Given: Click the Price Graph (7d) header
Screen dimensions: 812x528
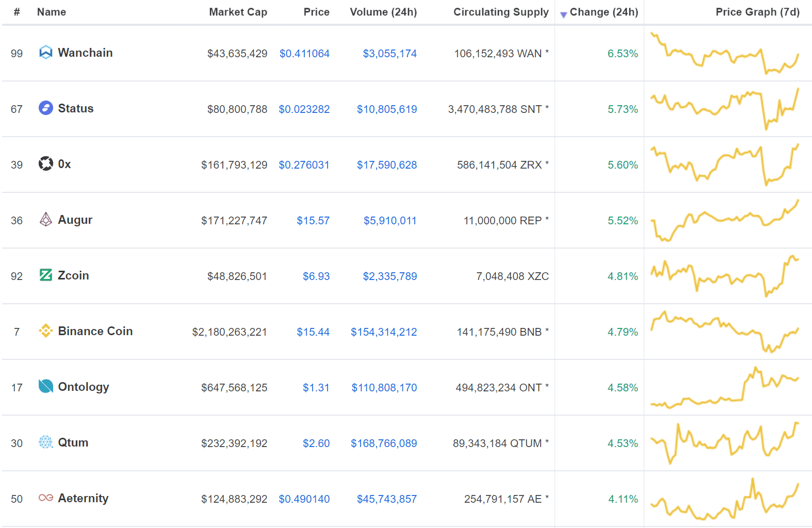Looking at the screenshot, I should click(x=758, y=12).
